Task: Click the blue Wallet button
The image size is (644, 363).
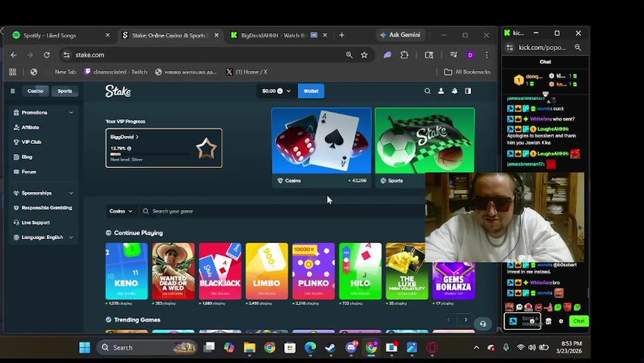Action: (x=311, y=91)
